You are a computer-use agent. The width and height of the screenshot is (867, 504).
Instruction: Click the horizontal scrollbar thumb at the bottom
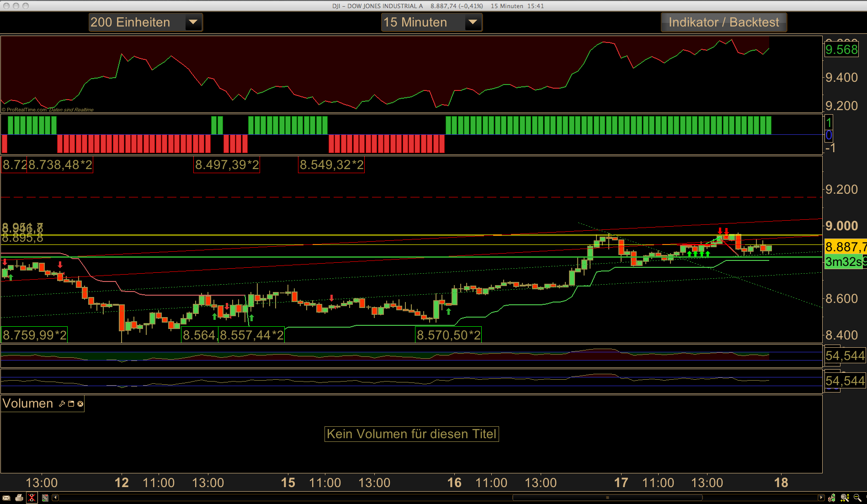coord(607,498)
